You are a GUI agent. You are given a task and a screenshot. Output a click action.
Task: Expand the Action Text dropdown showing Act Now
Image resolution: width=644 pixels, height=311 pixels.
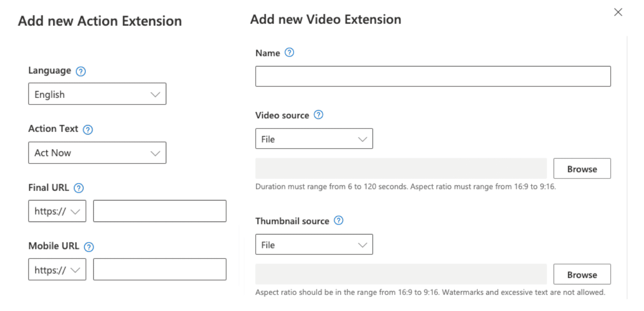pos(97,153)
